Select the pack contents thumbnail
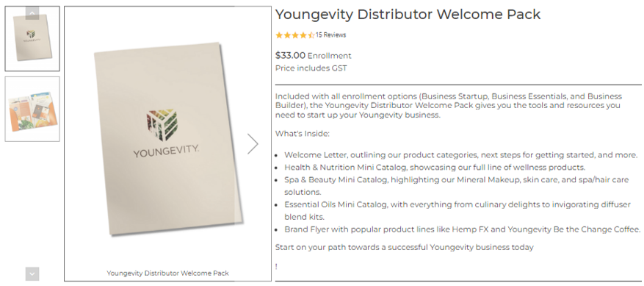 tap(32, 109)
